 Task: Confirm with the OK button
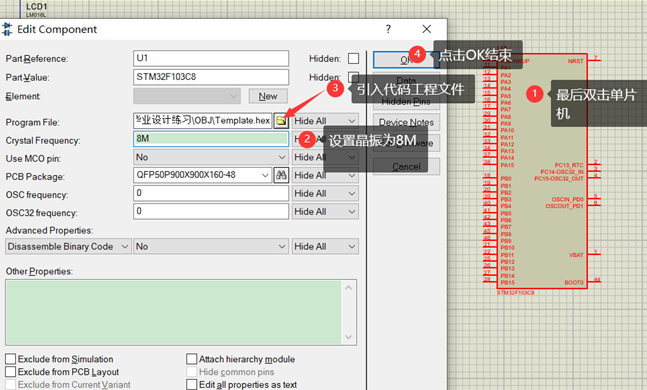coord(406,60)
